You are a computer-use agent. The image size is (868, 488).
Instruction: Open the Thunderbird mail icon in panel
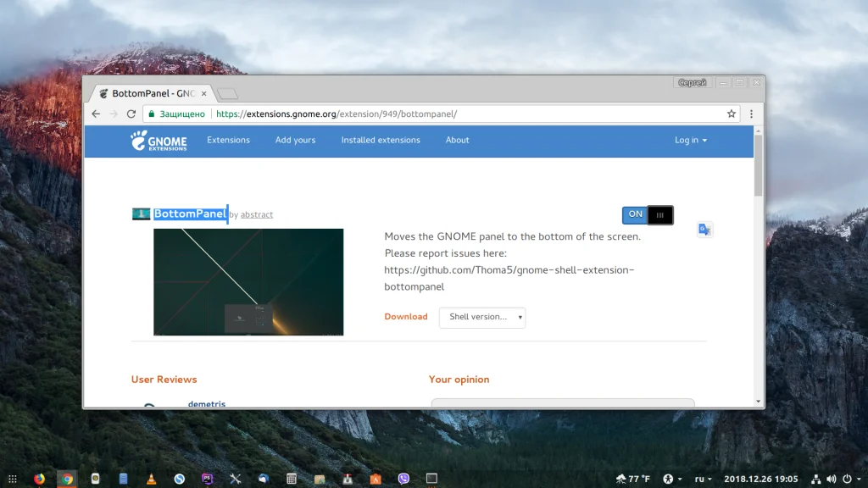264,479
